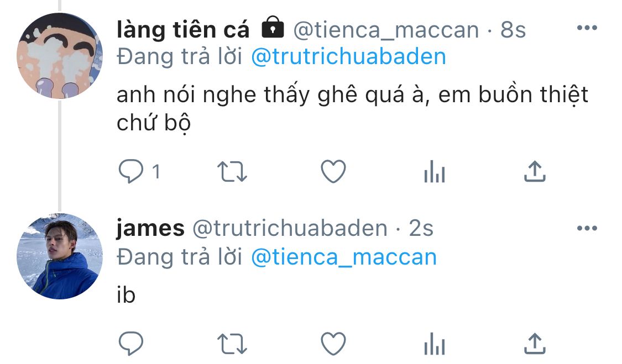View analytics on james's reply
This screenshot has height=364, width=622.
tap(435, 344)
